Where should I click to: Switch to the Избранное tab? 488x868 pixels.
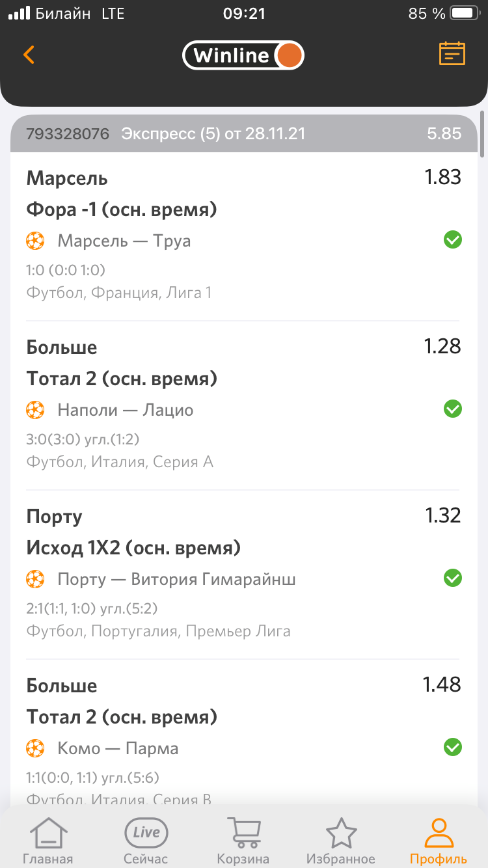(341, 841)
